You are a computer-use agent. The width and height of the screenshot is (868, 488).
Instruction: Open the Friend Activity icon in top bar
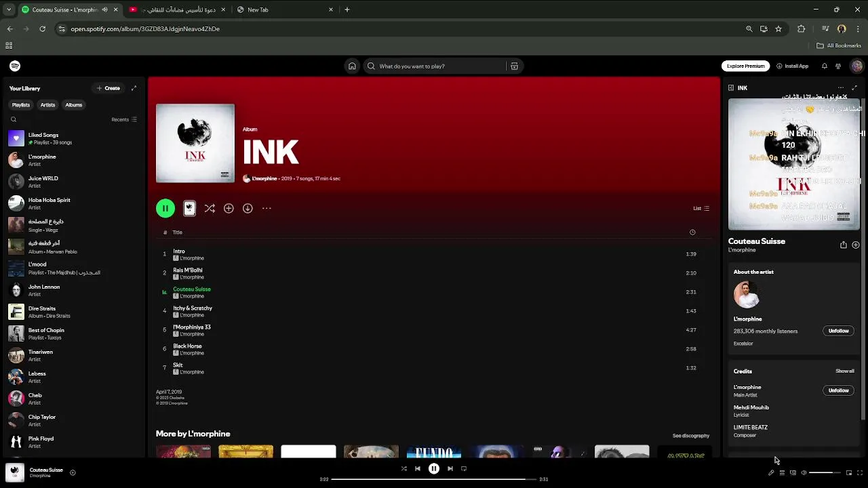(x=838, y=66)
